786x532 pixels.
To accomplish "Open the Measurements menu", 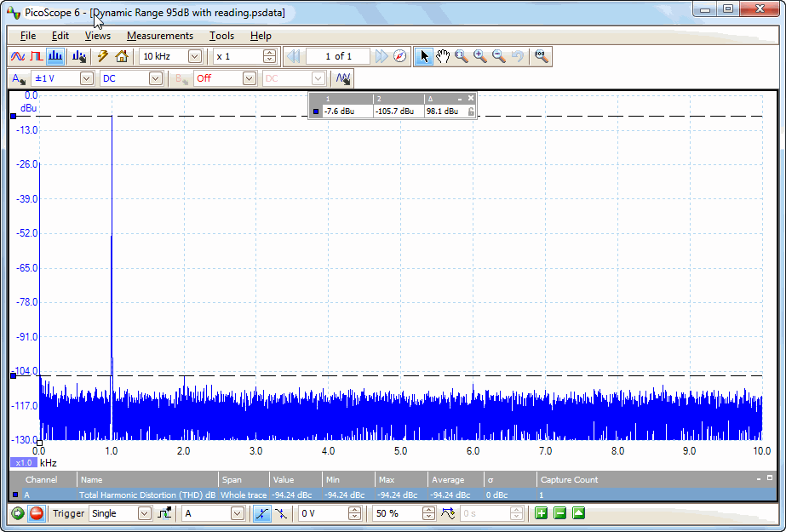I will point(160,36).
